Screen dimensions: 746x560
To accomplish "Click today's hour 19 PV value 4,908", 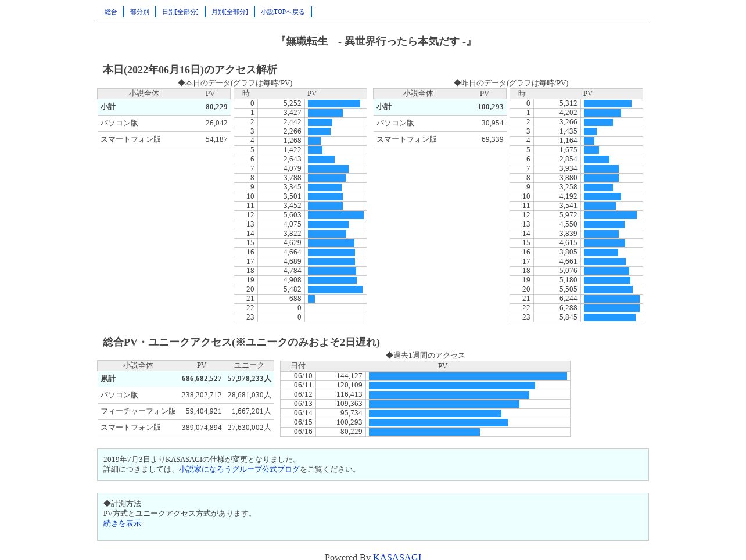I will pos(292,280).
